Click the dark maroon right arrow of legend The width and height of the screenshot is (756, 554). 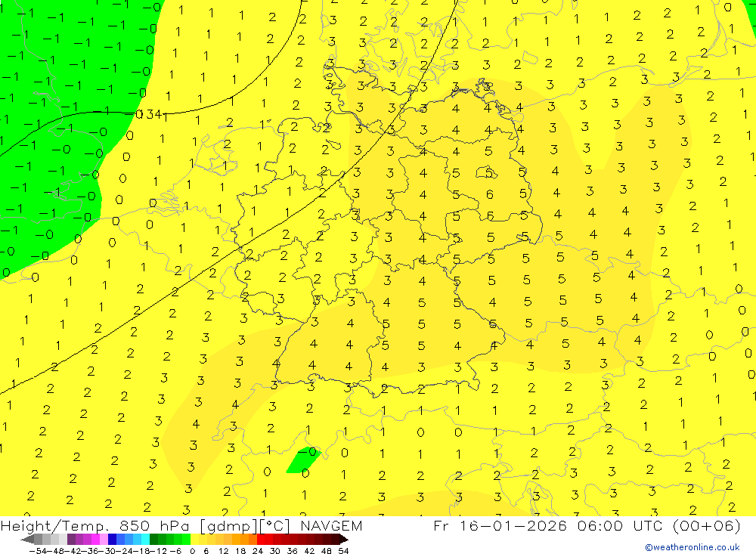pyautogui.click(x=344, y=540)
